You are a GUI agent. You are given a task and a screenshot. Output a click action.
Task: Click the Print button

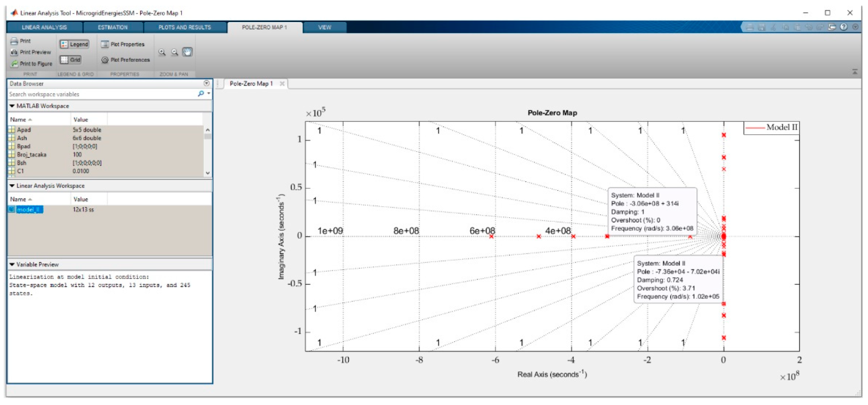[x=21, y=41]
